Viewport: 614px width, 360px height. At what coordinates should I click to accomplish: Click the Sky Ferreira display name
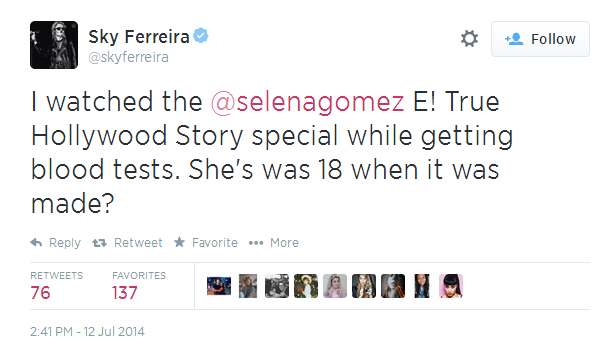139,37
